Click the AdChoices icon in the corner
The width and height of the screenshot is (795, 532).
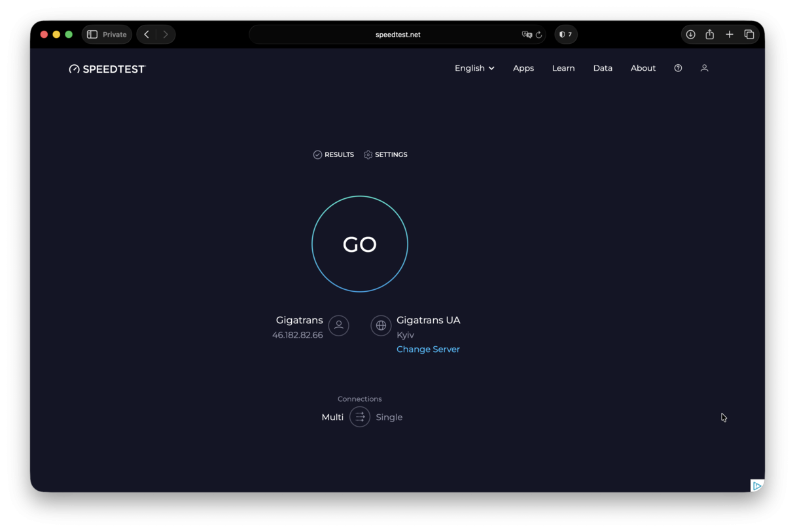click(758, 485)
